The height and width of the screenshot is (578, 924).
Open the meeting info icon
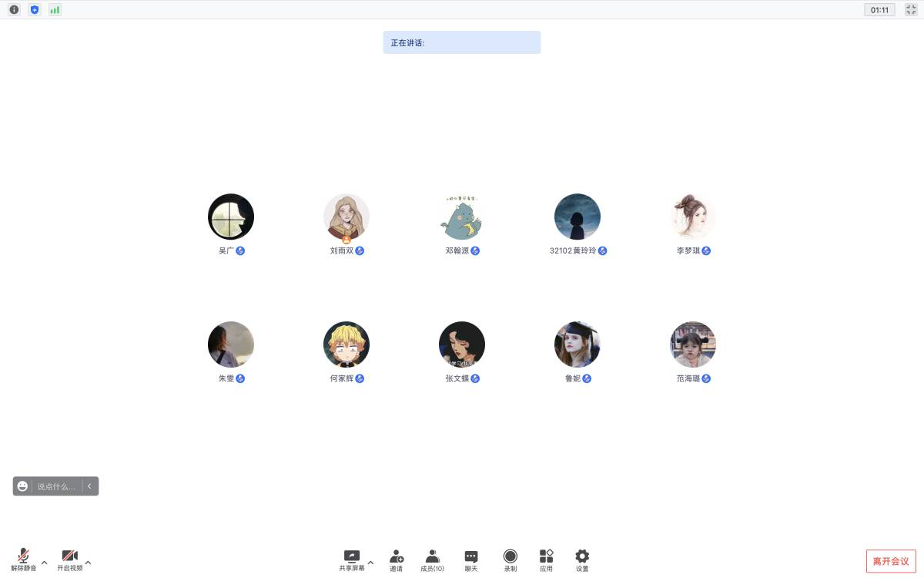14,10
